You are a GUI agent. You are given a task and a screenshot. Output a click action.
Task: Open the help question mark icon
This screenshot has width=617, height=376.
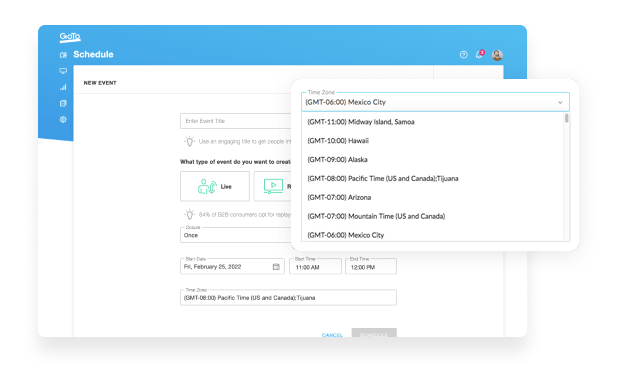pyautogui.click(x=464, y=55)
